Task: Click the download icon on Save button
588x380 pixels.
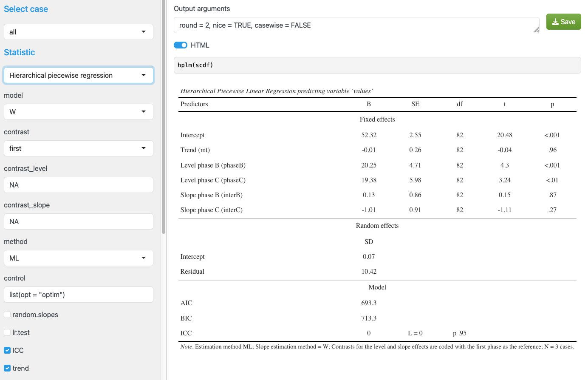Action: (x=555, y=22)
